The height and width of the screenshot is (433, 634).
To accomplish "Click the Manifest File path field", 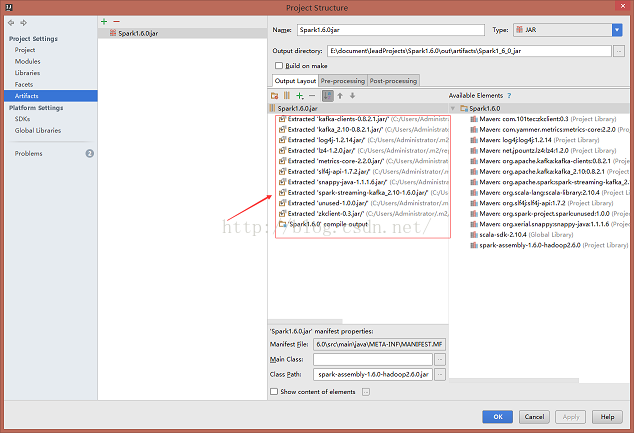I will [379, 344].
